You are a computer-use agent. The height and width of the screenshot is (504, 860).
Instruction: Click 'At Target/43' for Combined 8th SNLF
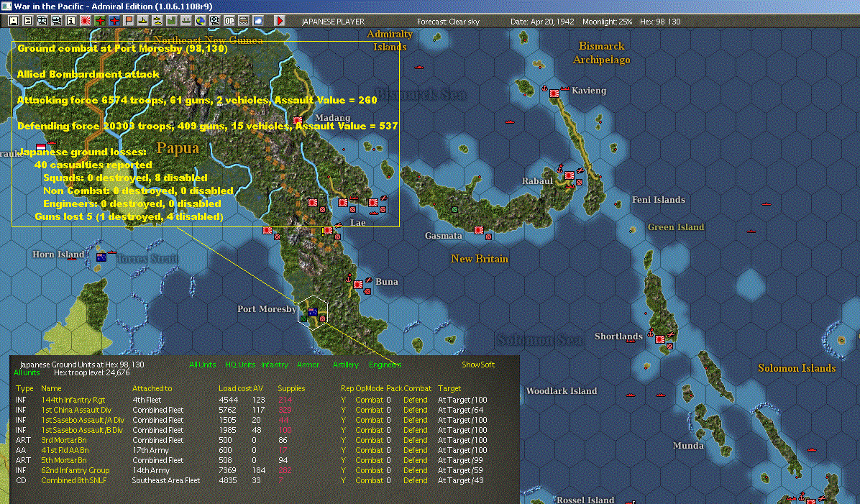pos(461,480)
